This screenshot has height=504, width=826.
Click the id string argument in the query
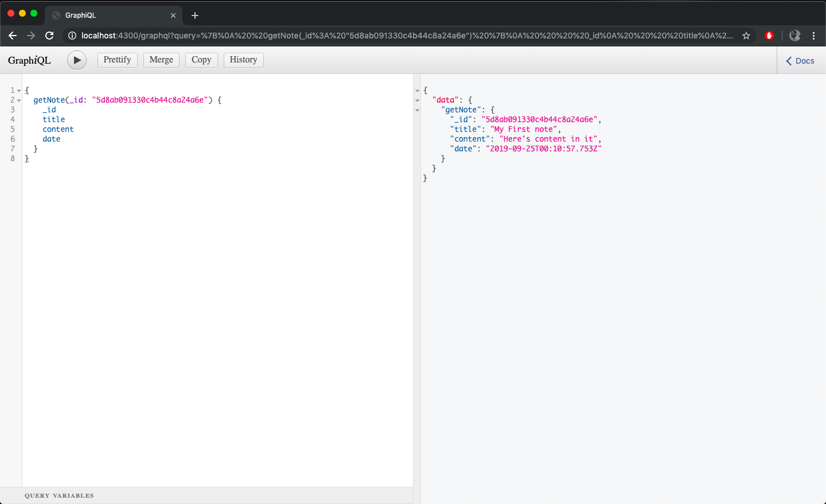pos(150,100)
